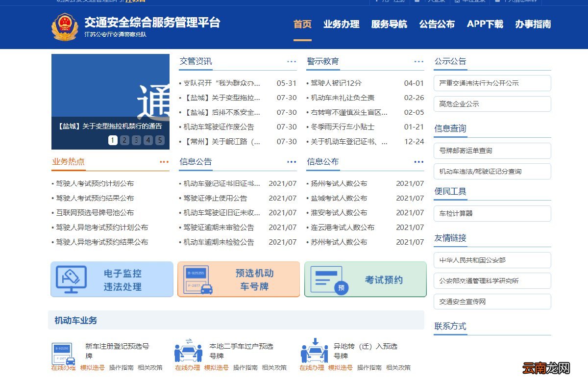The height and width of the screenshot is (382, 588).
Task: Click 相关政策 under 异地转(迁)入预选号牌
Action: tap(398, 368)
